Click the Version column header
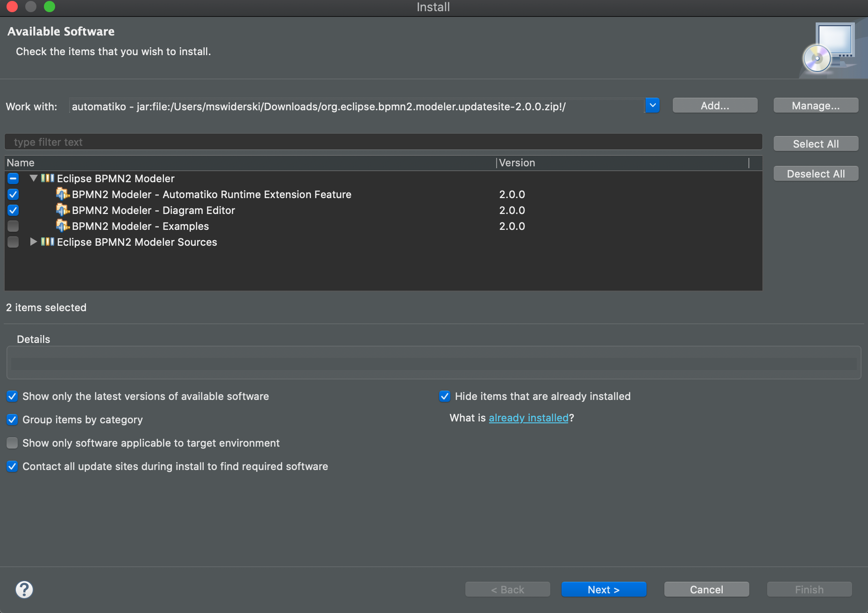 click(517, 163)
